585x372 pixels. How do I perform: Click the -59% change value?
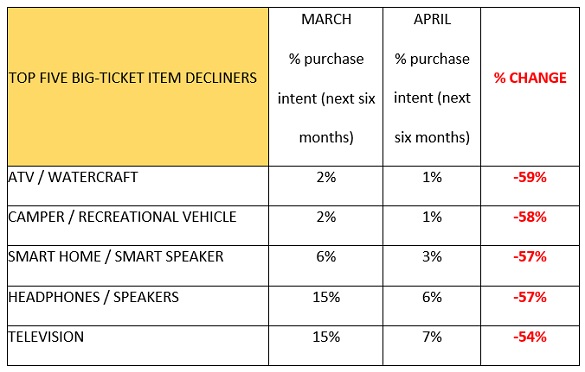point(530,177)
